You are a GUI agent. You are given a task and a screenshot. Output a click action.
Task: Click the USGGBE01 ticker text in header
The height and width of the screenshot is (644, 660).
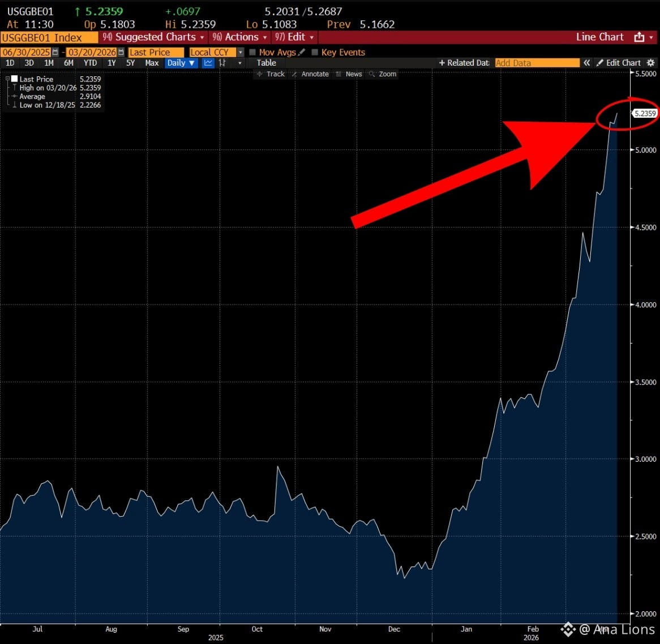(x=31, y=11)
